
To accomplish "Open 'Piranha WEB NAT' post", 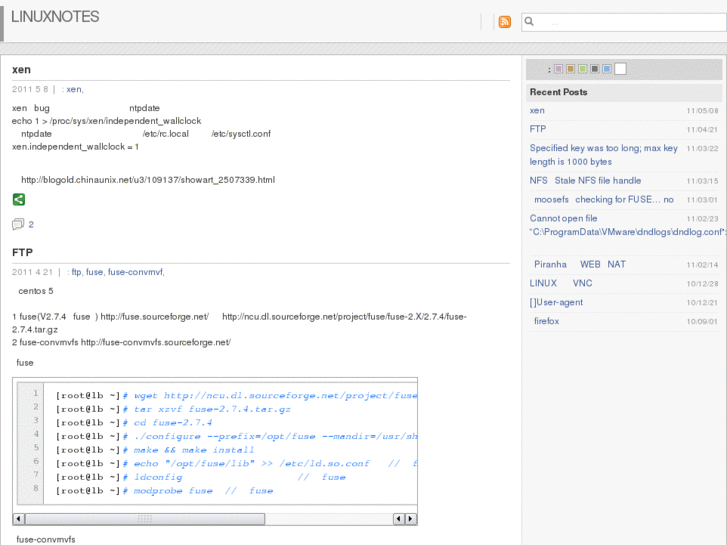I will click(580, 264).
